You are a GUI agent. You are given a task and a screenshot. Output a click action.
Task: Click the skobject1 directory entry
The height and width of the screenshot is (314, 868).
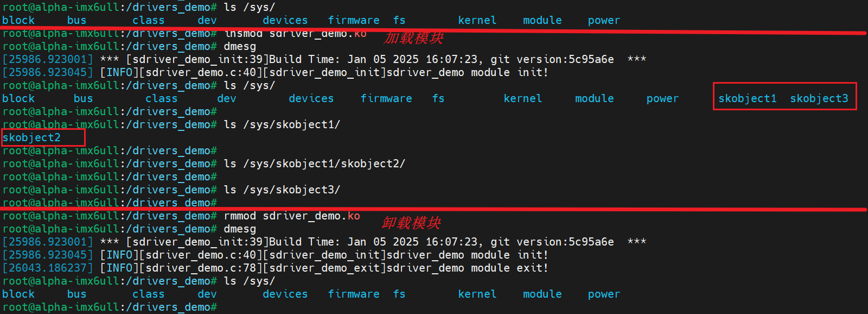[x=747, y=98]
